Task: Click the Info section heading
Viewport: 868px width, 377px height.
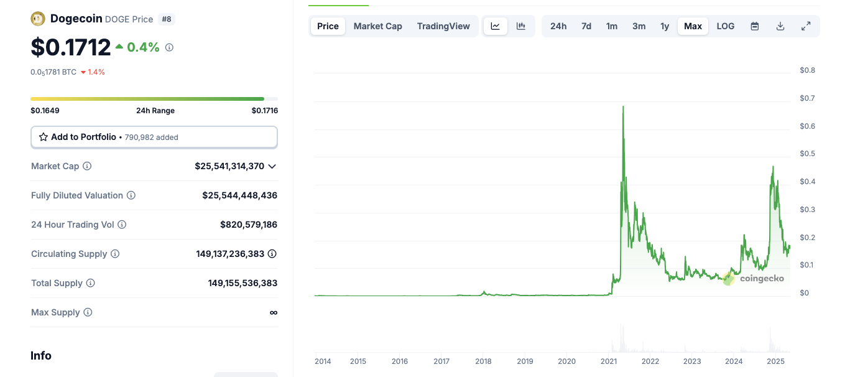Action: pos(41,356)
